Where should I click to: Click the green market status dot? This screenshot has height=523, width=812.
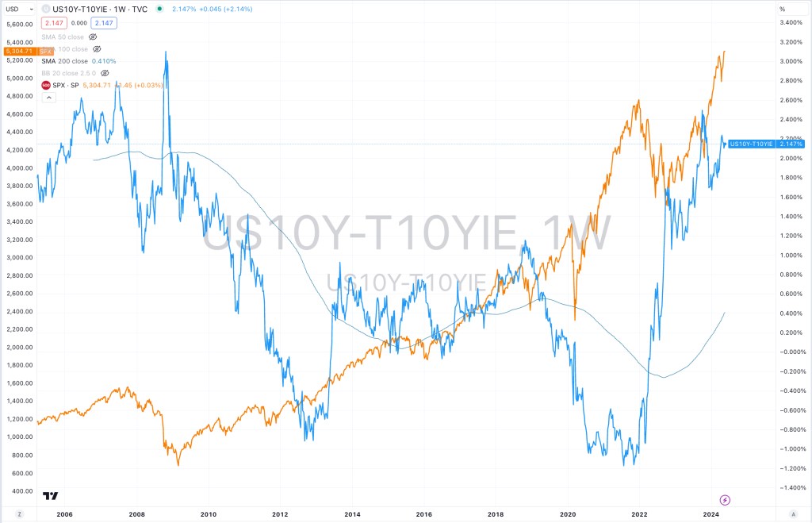coord(159,9)
